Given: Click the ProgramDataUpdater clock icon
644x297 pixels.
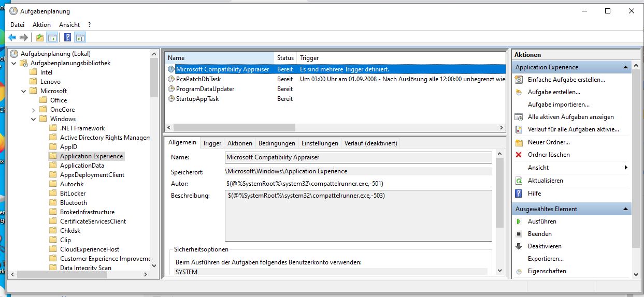Looking at the screenshot, I should point(171,89).
